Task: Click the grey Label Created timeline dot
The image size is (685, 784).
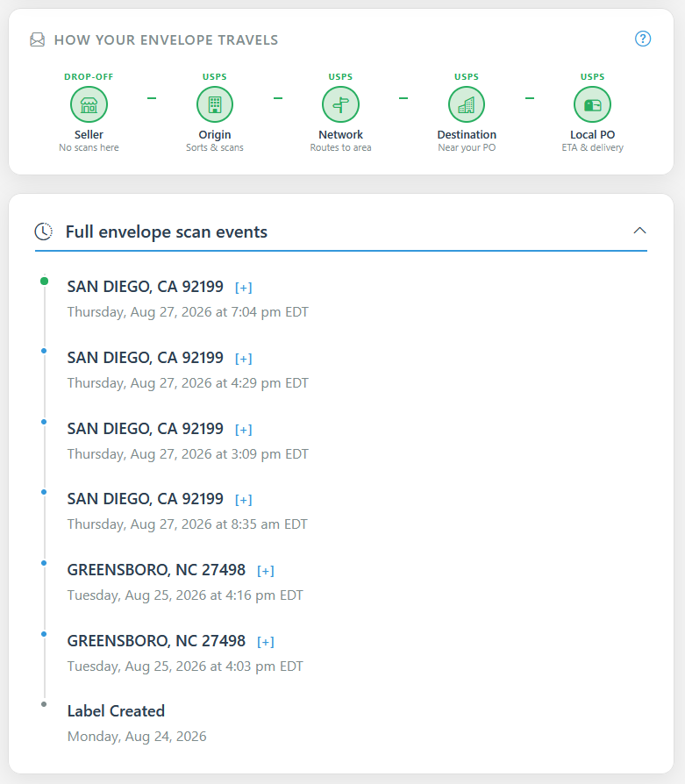Action: pyautogui.click(x=44, y=704)
